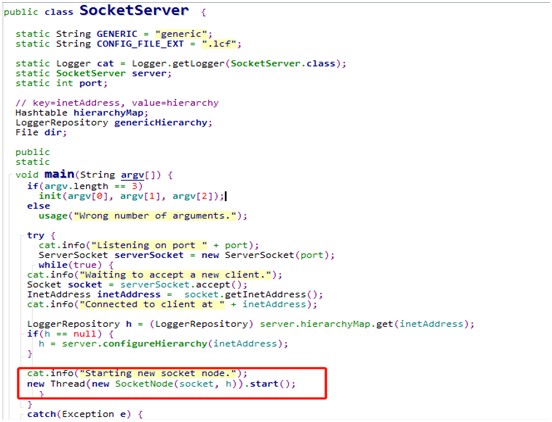Click 'new Thread(' constructor text
This screenshot has width=552, height=422.
59,384
